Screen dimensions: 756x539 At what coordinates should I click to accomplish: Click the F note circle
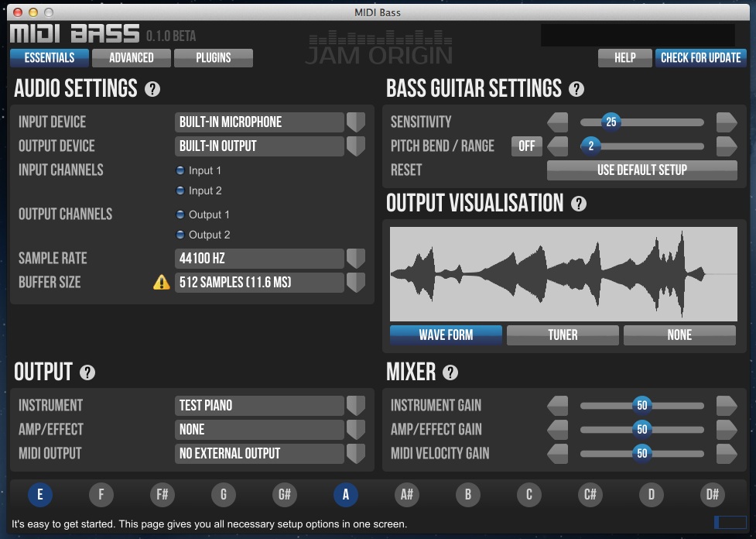(x=101, y=495)
